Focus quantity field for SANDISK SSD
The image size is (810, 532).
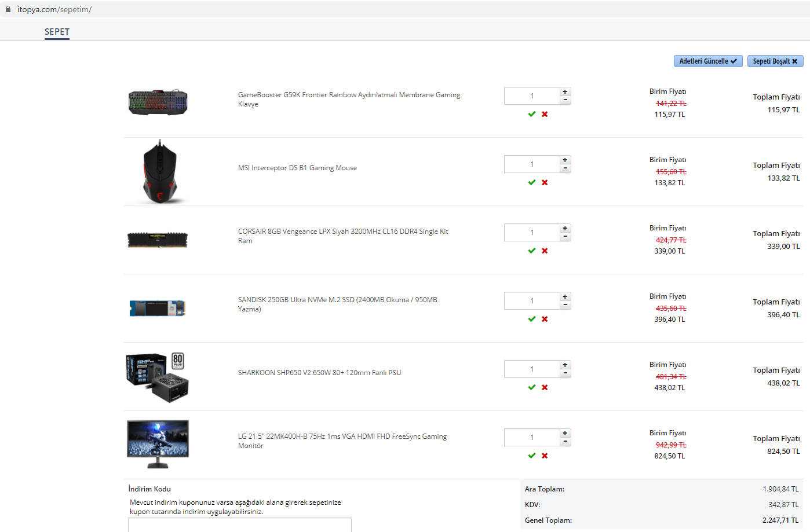click(x=532, y=301)
